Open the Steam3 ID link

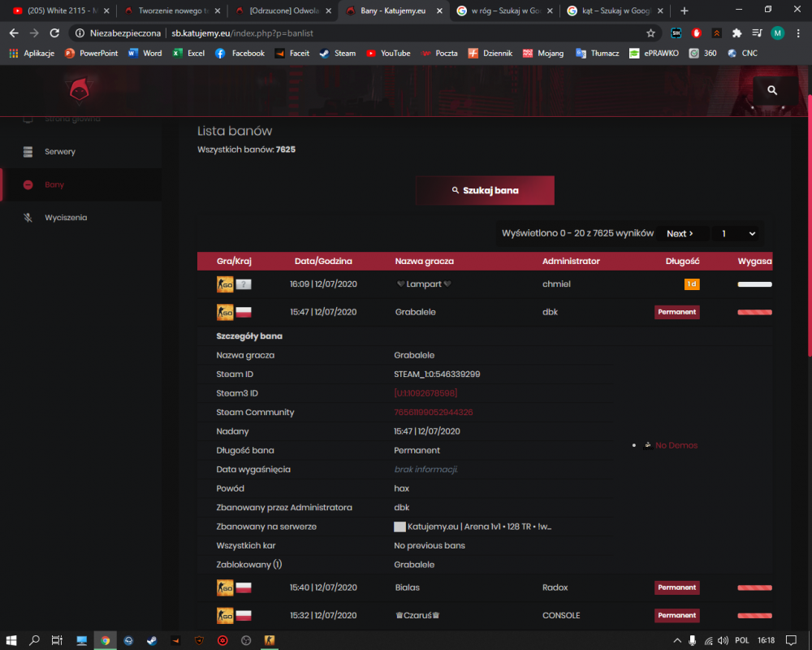(x=425, y=393)
